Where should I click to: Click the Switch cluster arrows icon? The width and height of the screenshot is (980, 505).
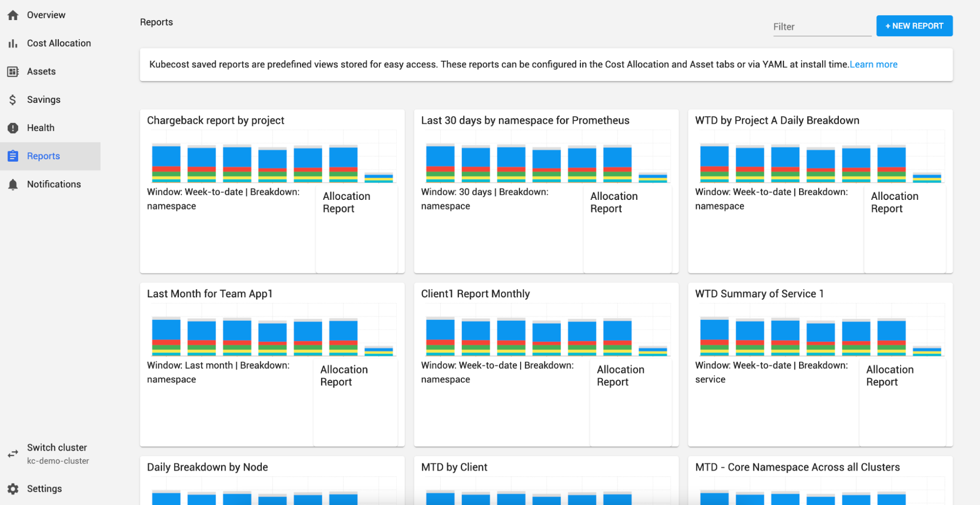point(13,454)
